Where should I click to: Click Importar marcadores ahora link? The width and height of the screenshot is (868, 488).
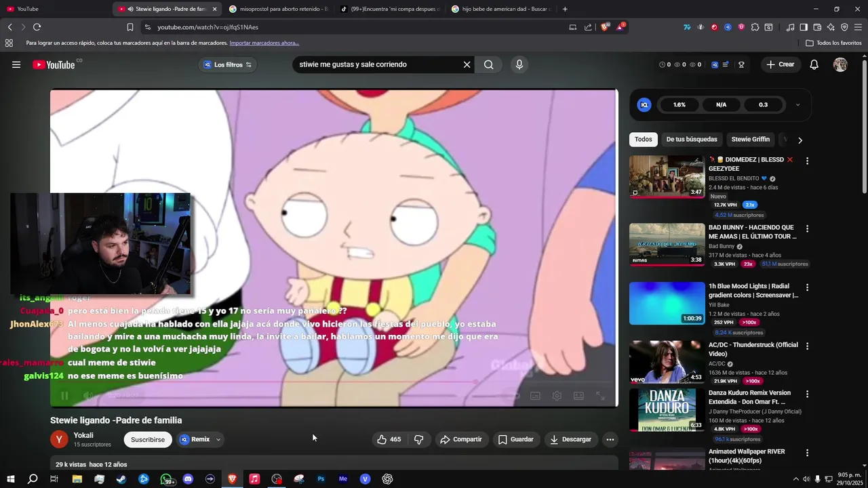(x=264, y=43)
